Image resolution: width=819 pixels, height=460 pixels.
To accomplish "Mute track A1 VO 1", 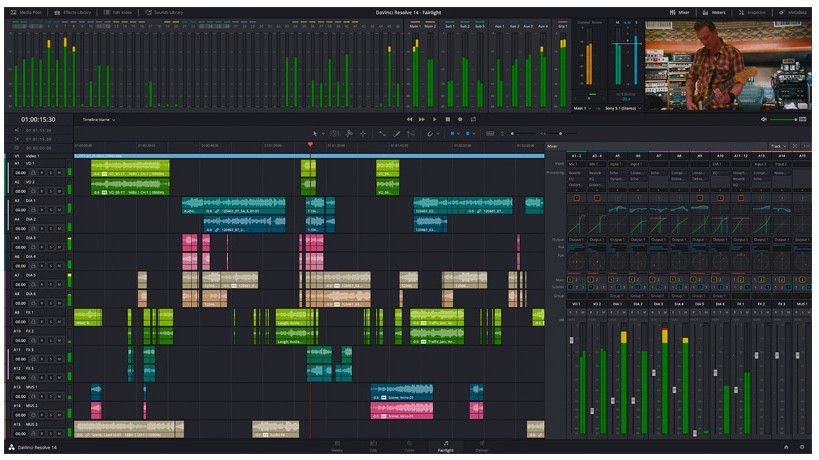I will click(x=60, y=173).
